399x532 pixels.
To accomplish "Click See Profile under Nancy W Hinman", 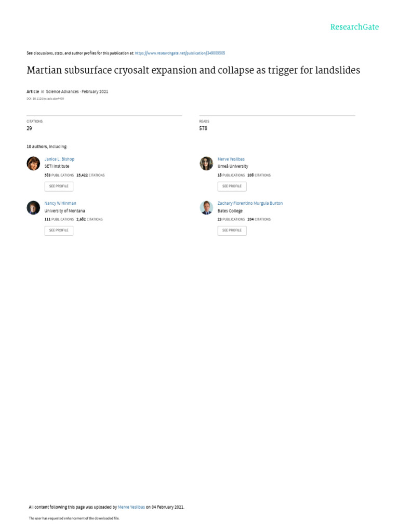I will (x=59, y=230).
